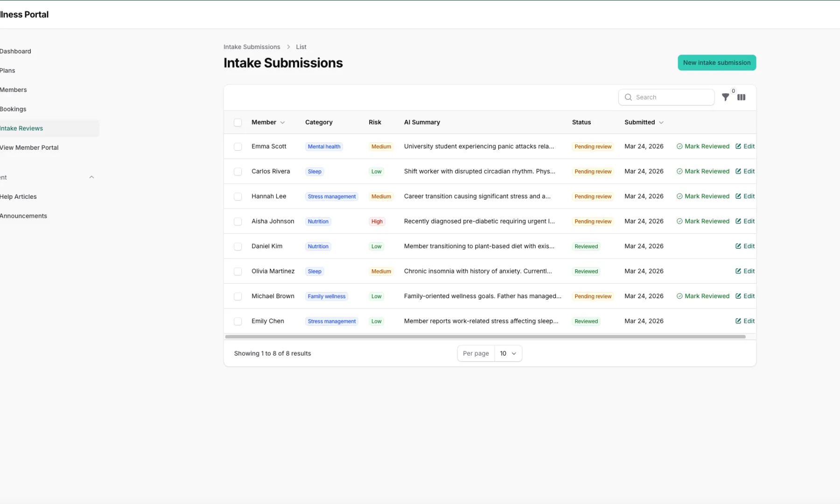Click the edit icon on Daniel Kim's row
The height and width of the screenshot is (504, 840).
click(x=739, y=246)
